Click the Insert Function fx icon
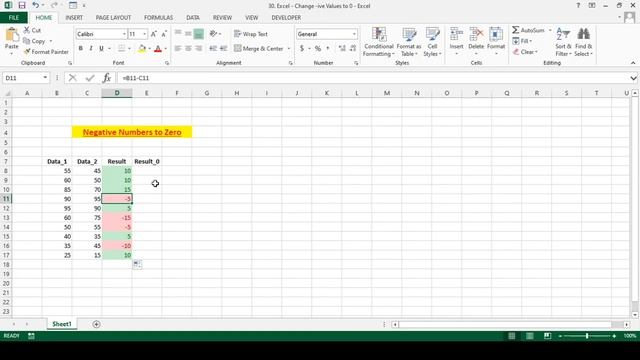The image size is (640, 360). 107,78
